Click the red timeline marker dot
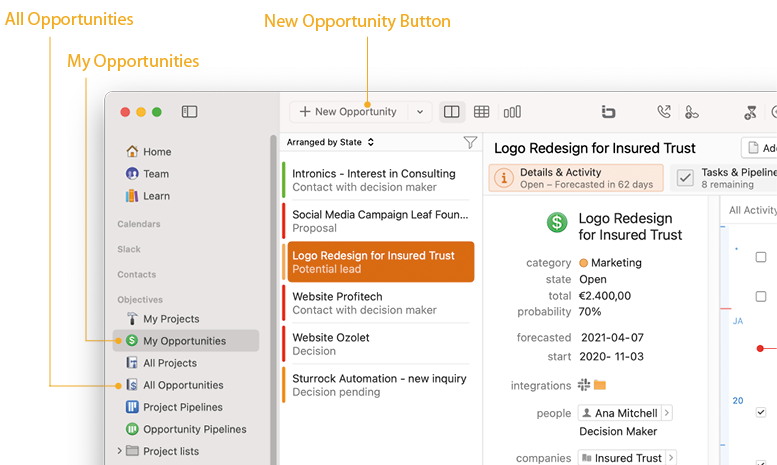Image resolution: width=777 pixels, height=465 pixels. [x=760, y=349]
